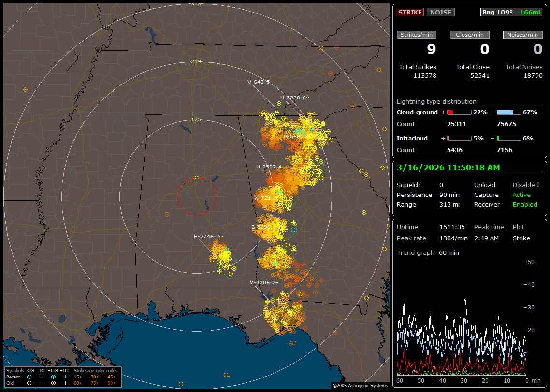Toggle the STRIKE indicator

(410, 13)
